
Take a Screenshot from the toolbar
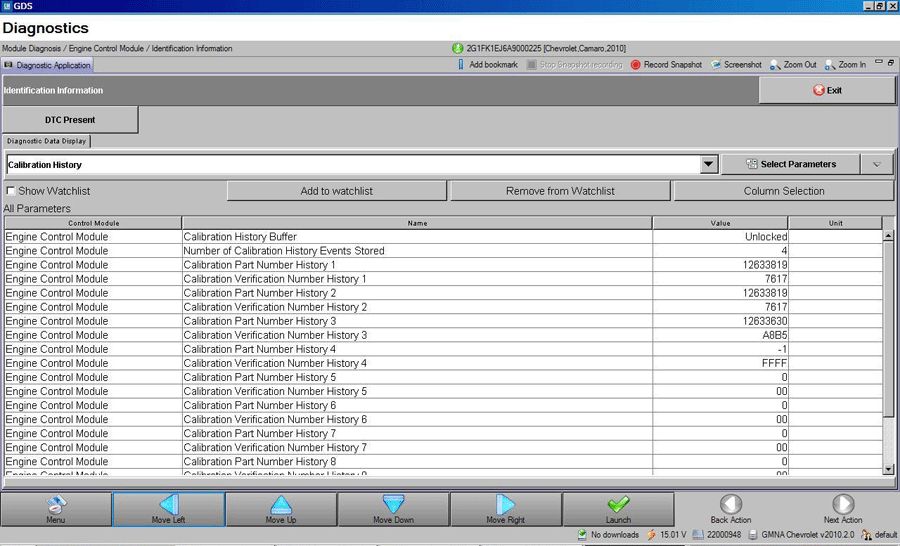pos(716,65)
